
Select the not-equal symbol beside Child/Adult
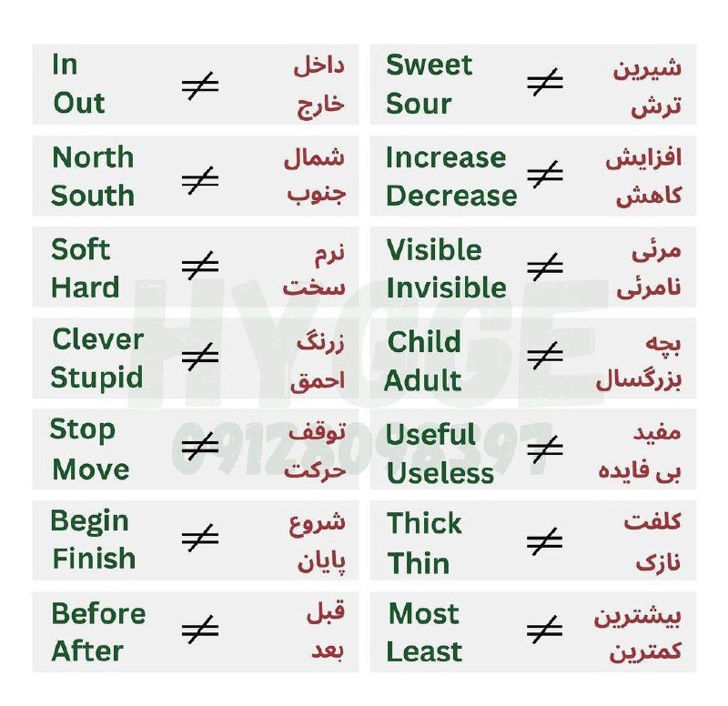545,356
